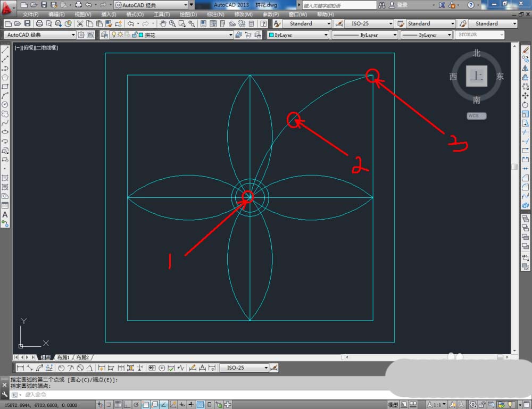Open the BYCOLOR plot style dropdown
The image size is (532, 409).
pos(502,35)
